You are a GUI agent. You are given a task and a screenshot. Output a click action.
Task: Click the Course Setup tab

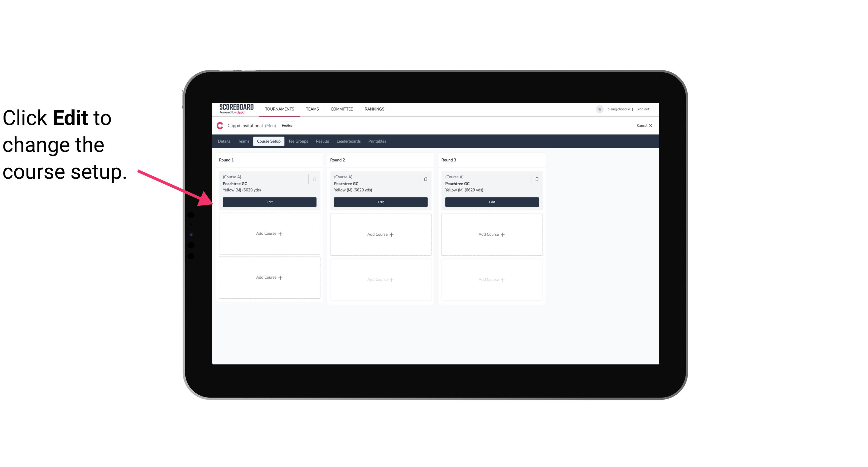click(268, 141)
